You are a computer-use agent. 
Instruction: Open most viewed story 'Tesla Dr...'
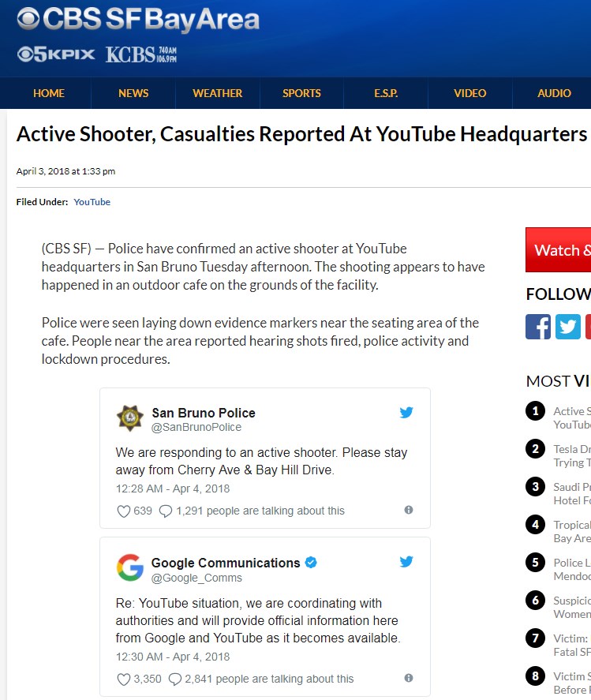click(x=572, y=455)
